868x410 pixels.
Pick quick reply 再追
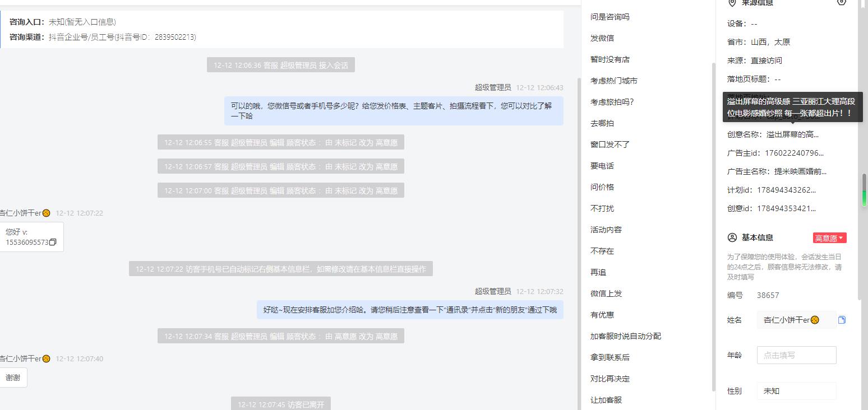[x=598, y=272]
